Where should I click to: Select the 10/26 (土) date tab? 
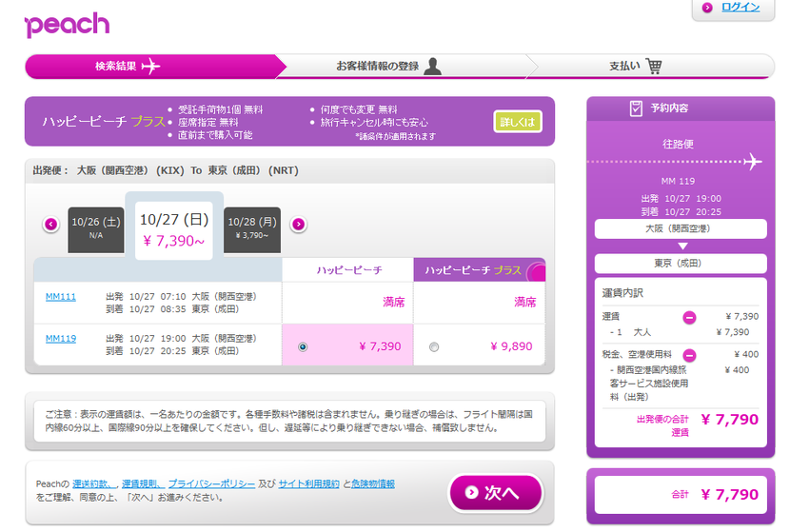96,229
